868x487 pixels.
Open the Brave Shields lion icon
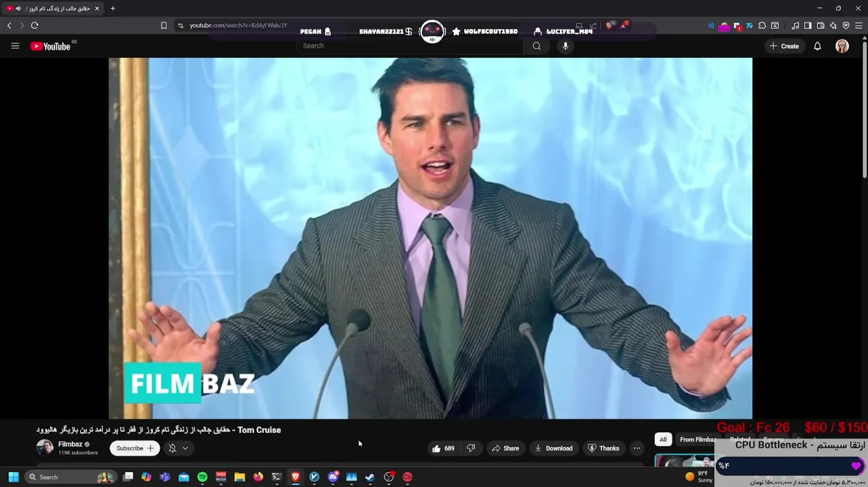coord(611,26)
